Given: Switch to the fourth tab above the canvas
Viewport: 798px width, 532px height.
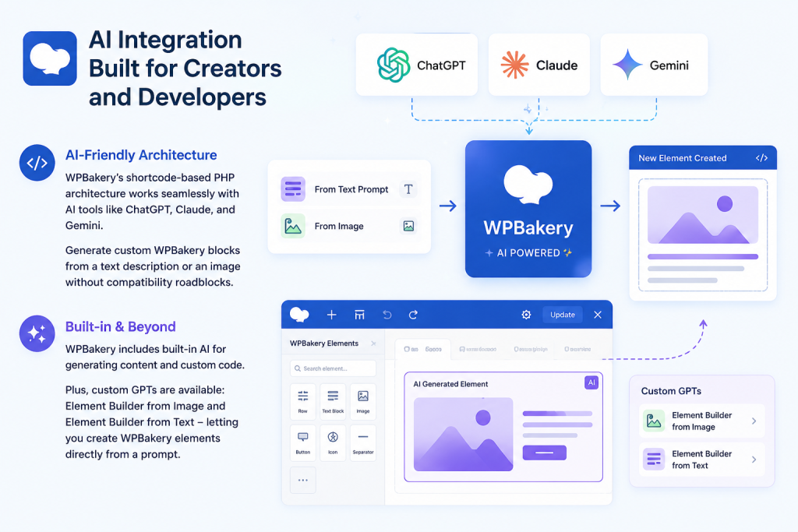Looking at the screenshot, I should [x=577, y=350].
